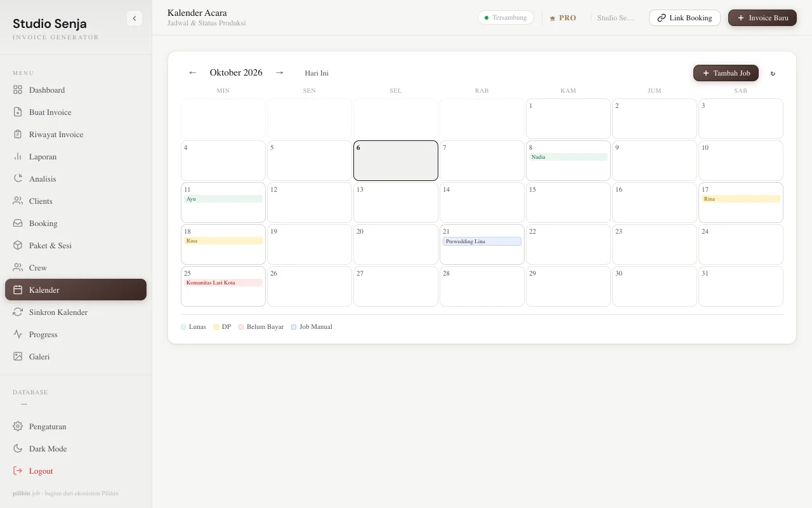Open the Rina event on day 18

point(223,241)
